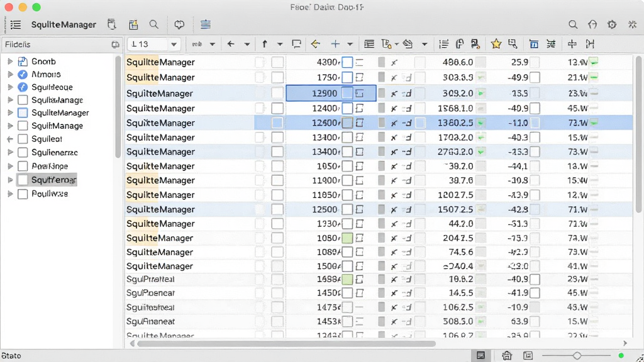The height and width of the screenshot is (362, 644).
Task: Click the SgulPrratteal row name
Action: click(150, 279)
